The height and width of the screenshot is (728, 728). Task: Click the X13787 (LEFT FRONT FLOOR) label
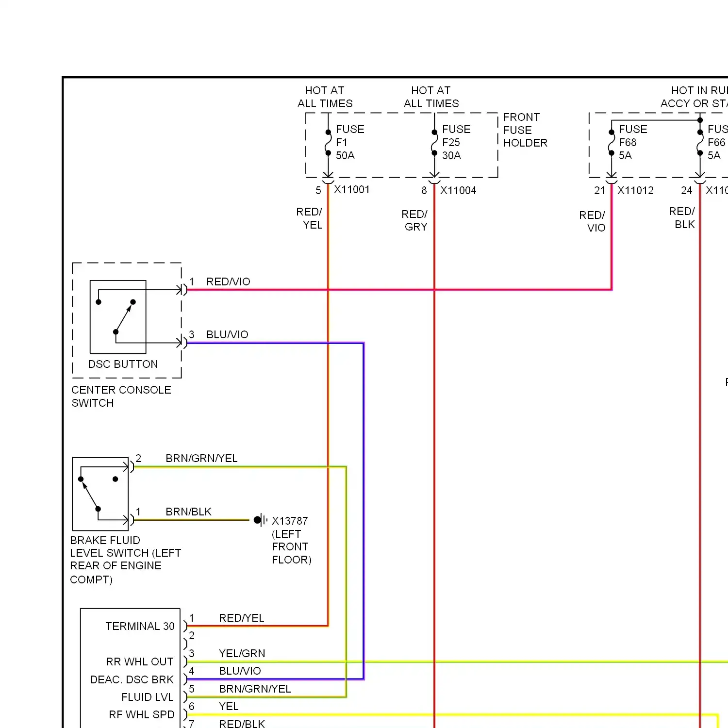tap(291, 540)
